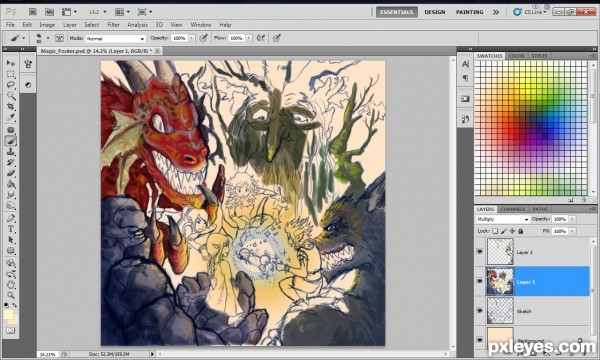Switch to the Design workspace

click(x=435, y=12)
